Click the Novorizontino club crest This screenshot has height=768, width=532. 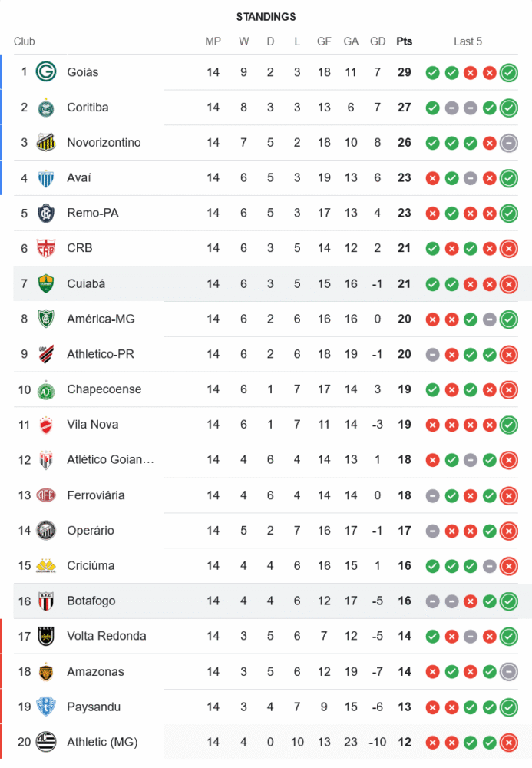[46, 143]
